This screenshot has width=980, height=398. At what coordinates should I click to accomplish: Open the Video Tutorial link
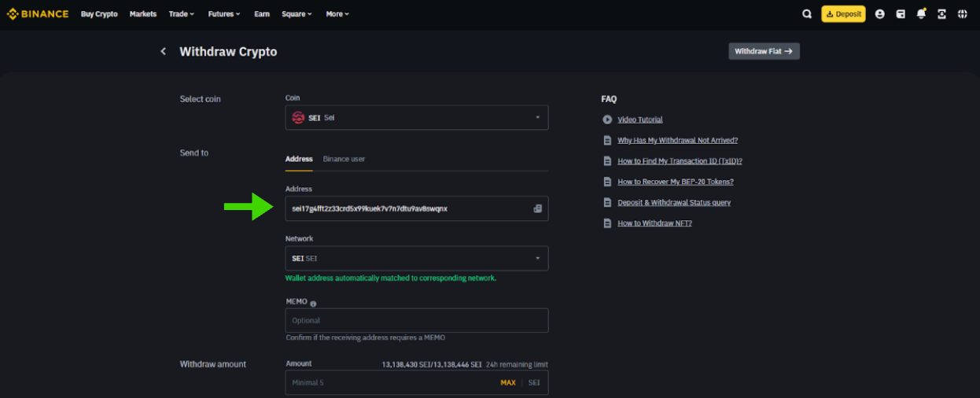(639, 120)
